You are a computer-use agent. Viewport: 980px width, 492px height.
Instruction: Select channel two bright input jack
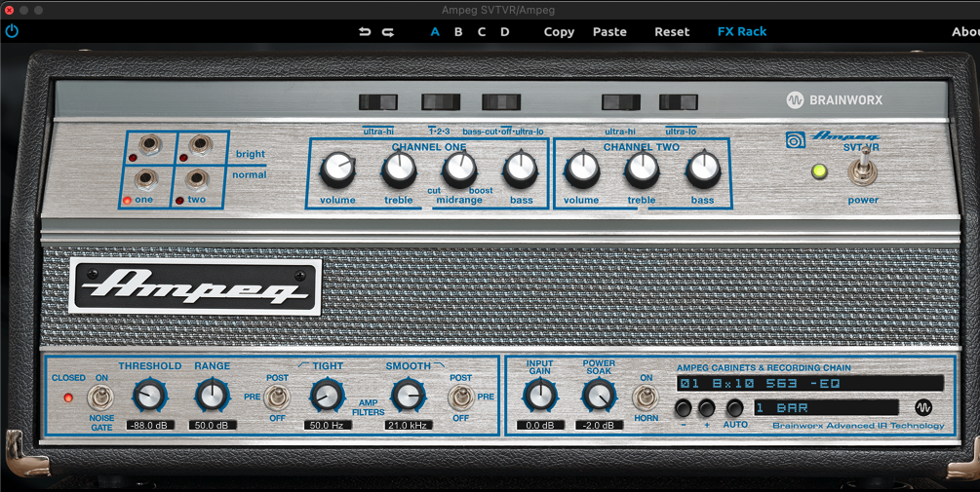[200, 145]
